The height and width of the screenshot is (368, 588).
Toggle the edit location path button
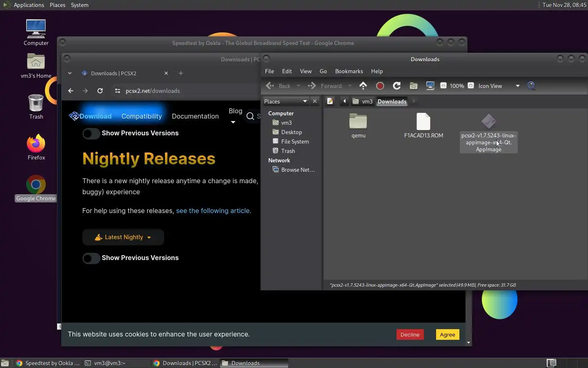330,101
